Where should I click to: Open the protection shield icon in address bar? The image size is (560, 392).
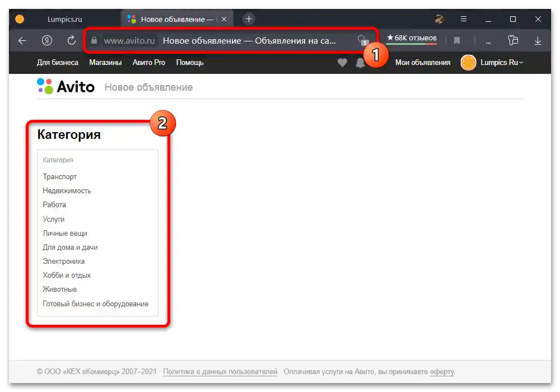(x=362, y=40)
